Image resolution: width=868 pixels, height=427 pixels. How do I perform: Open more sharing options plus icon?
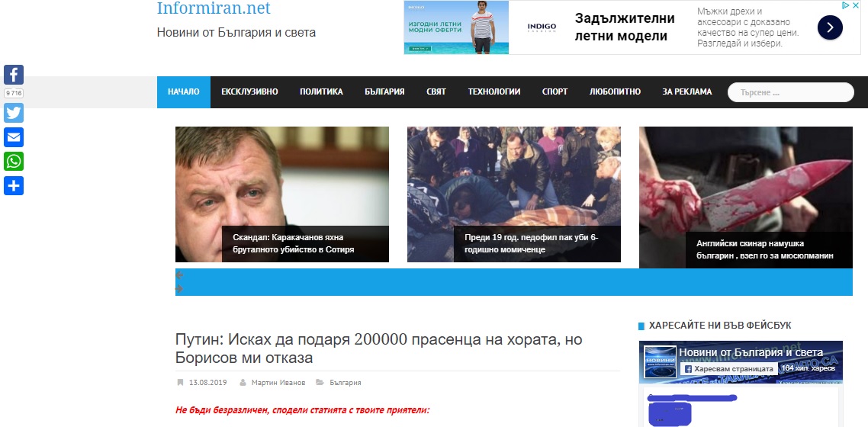[14, 186]
